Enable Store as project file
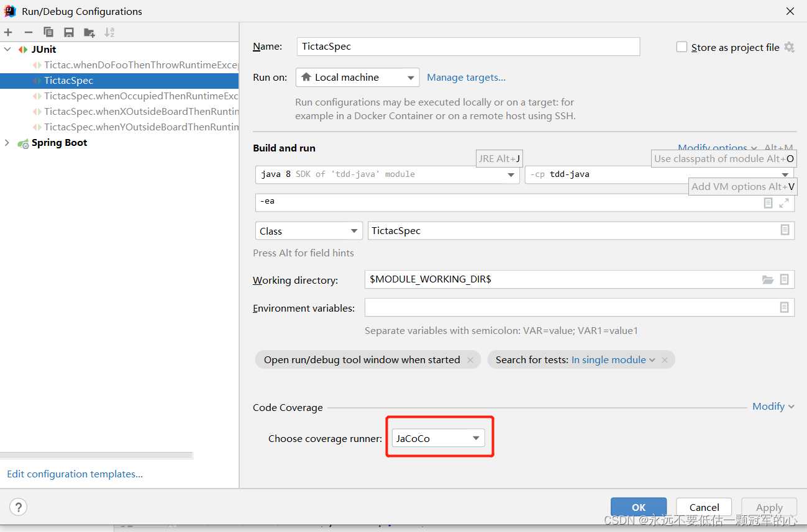807x532 pixels. pyautogui.click(x=682, y=47)
